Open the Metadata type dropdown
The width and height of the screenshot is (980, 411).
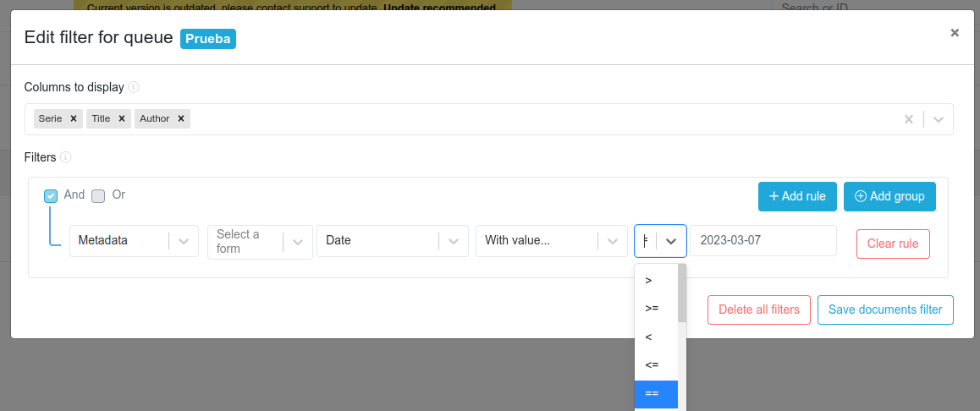click(184, 241)
